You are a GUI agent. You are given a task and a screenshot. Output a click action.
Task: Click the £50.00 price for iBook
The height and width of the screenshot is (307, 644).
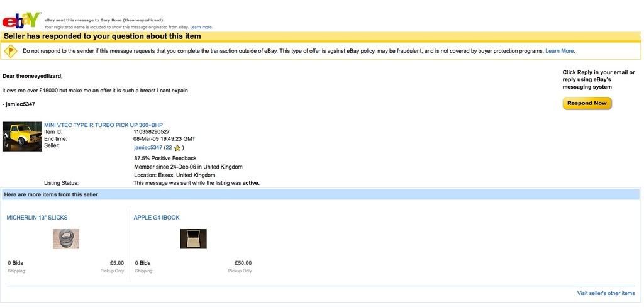click(243, 263)
